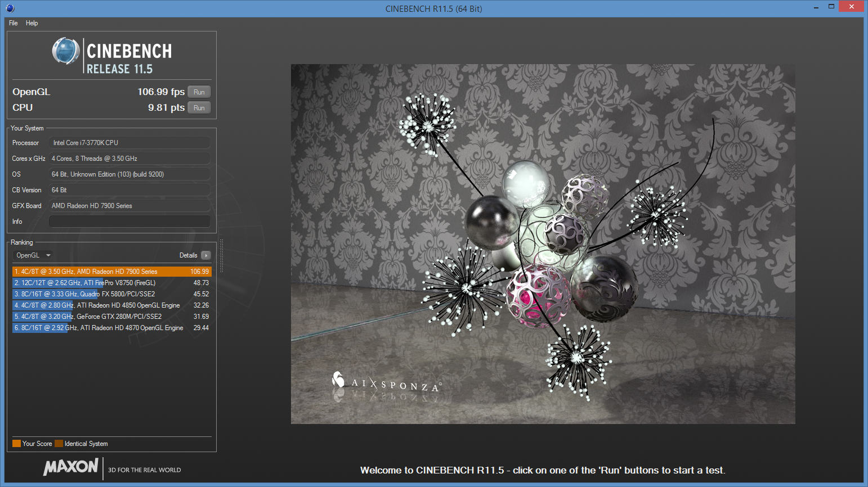Screen dimensions: 868x487
Task: Open the OpenGL ranking dropdown
Action: (33, 255)
